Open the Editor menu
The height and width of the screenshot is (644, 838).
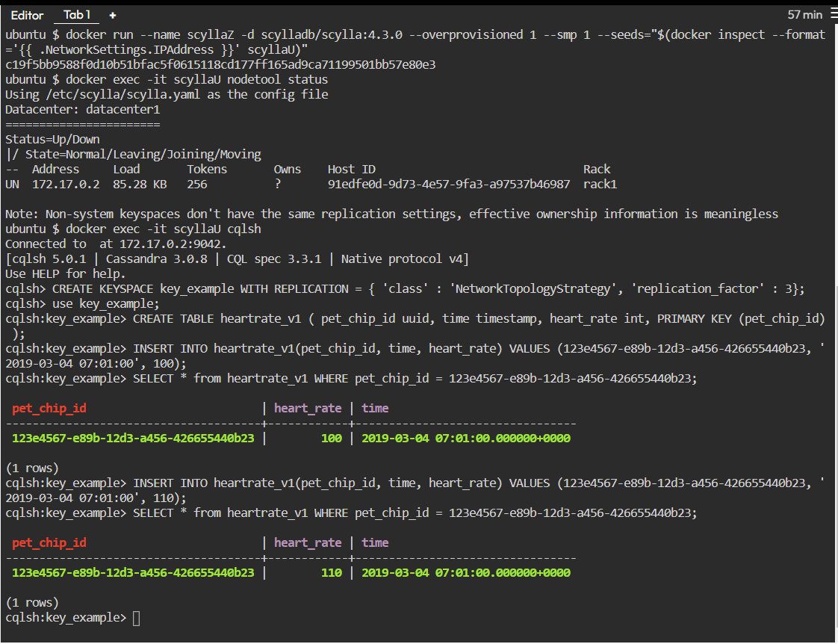(x=27, y=15)
